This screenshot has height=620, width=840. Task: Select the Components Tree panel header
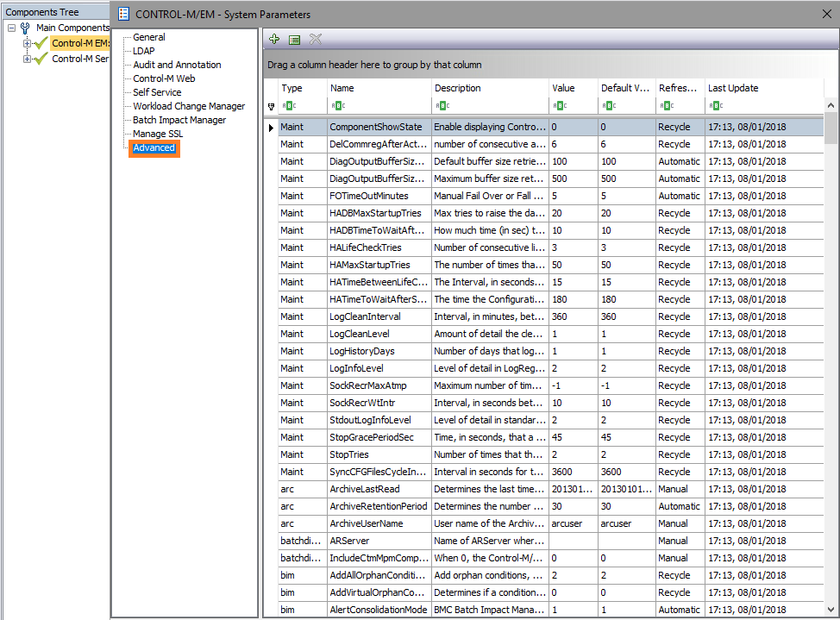tap(56, 12)
